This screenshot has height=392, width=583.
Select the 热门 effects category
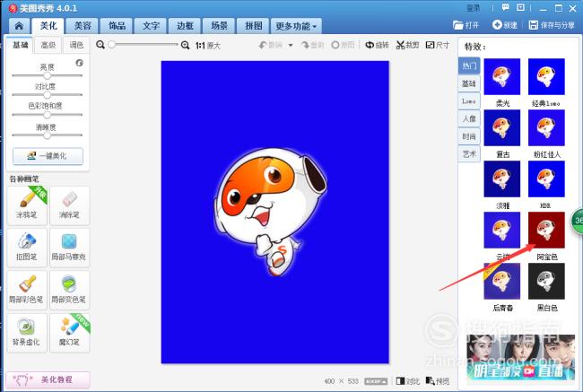coord(469,65)
